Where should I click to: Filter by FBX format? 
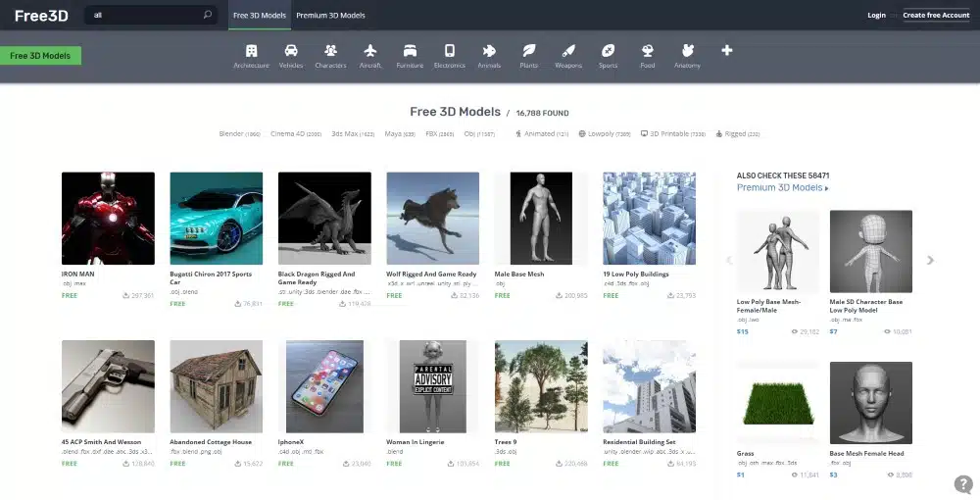tap(439, 133)
